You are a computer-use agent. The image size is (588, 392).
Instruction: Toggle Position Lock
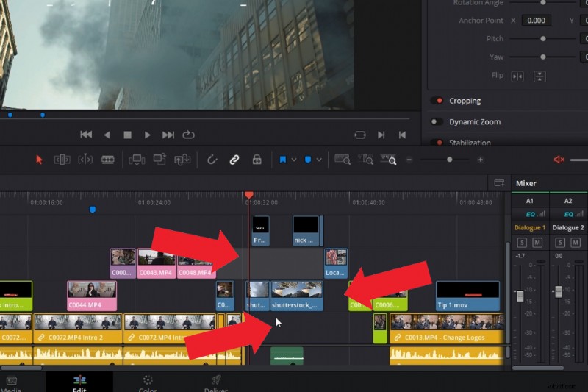257,160
